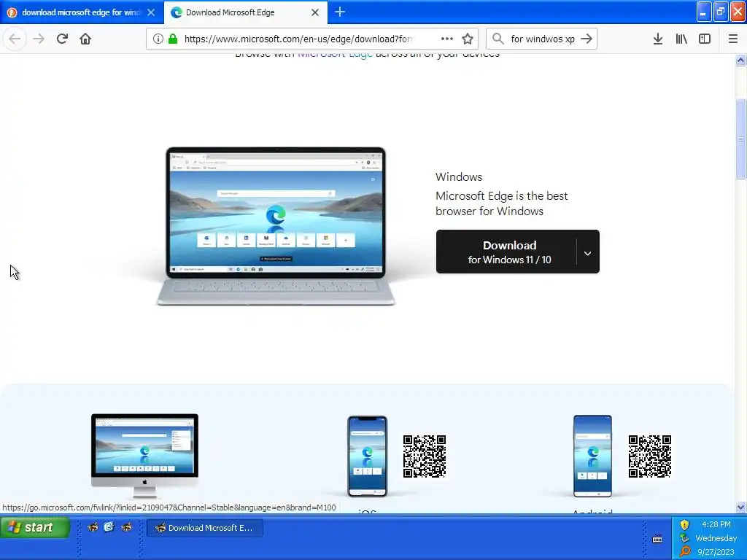Click 'Microsoft Edge is the best browser' text
Viewport: 747px width, 560px height.
[x=502, y=203]
